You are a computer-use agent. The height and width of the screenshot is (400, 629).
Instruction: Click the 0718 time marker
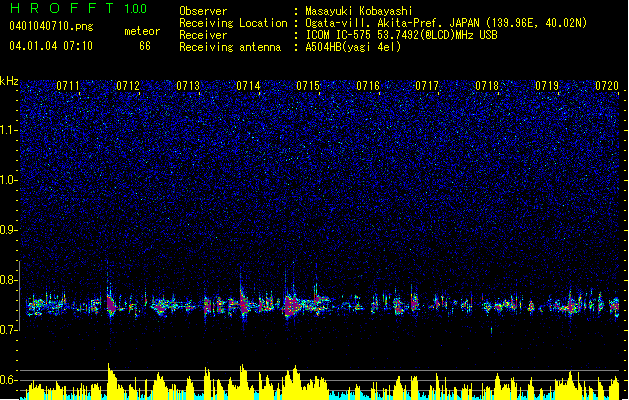[487, 86]
